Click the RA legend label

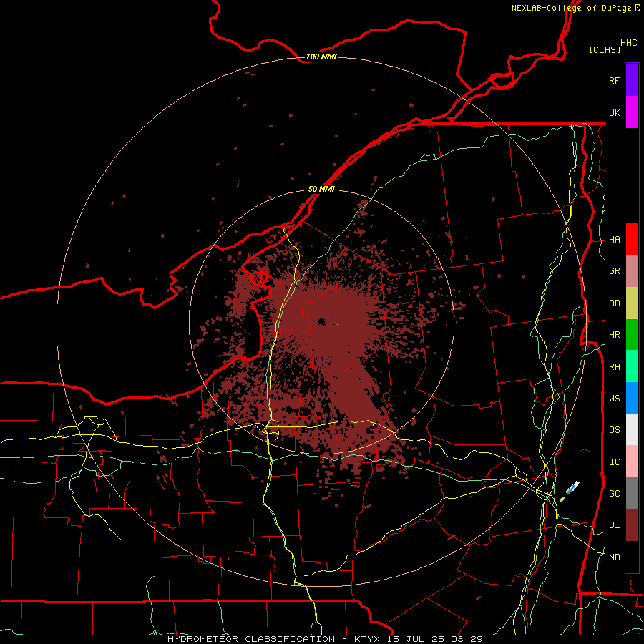614,367
